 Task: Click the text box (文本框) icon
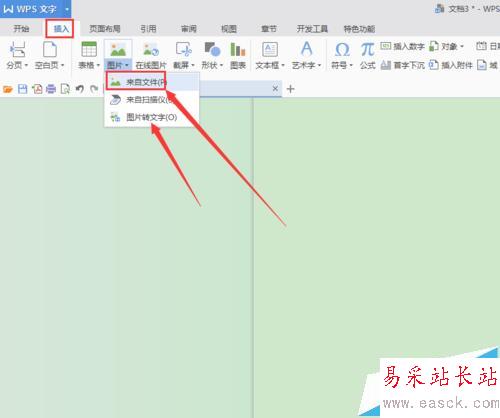[270, 50]
